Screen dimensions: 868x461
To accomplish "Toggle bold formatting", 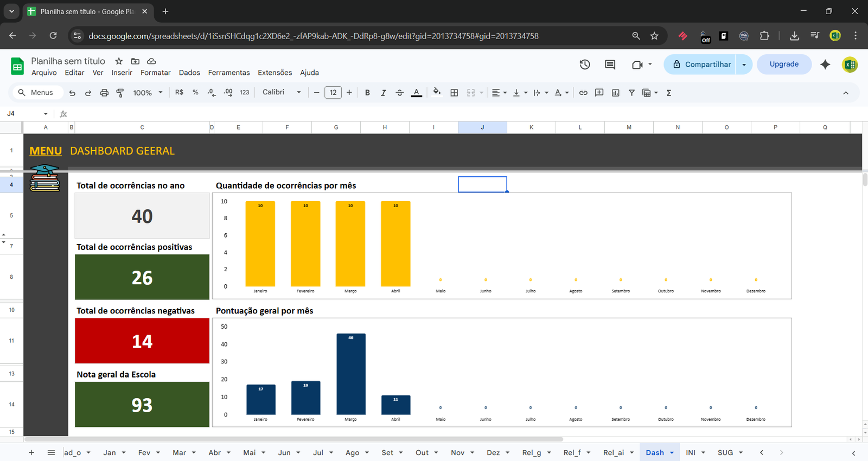I will click(367, 93).
